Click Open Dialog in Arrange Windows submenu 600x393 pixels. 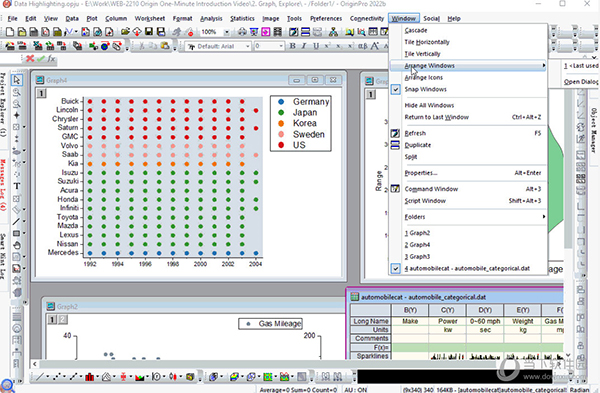pyautogui.click(x=581, y=82)
